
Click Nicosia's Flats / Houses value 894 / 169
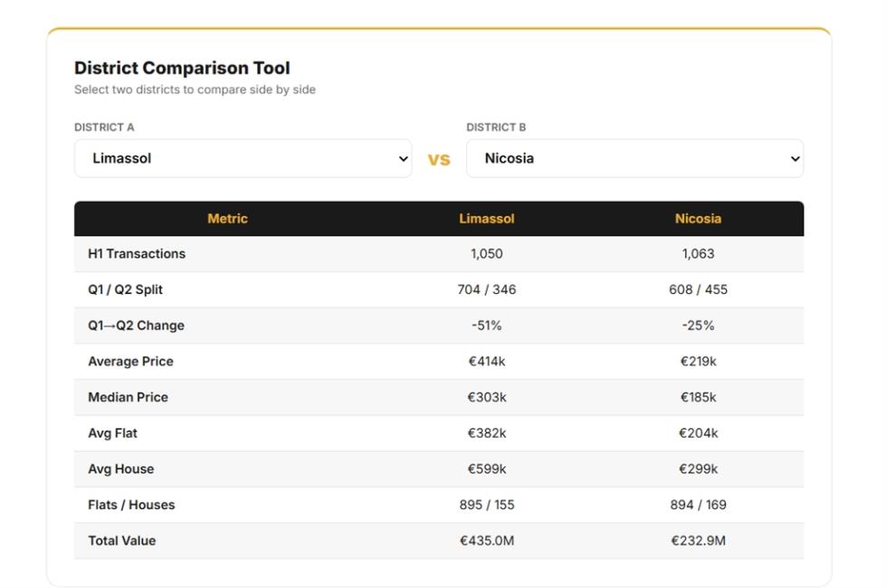(698, 505)
